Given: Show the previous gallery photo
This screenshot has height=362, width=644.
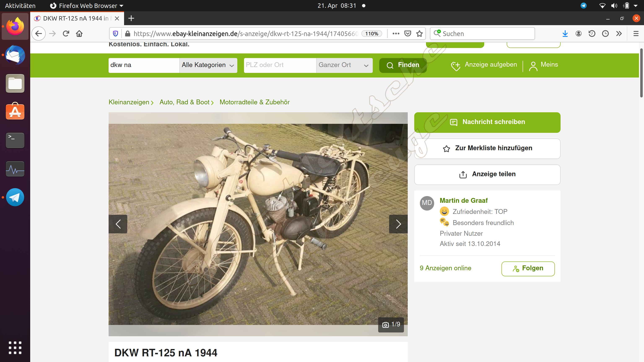Looking at the screenshot, I should click(x=118, y=224).
